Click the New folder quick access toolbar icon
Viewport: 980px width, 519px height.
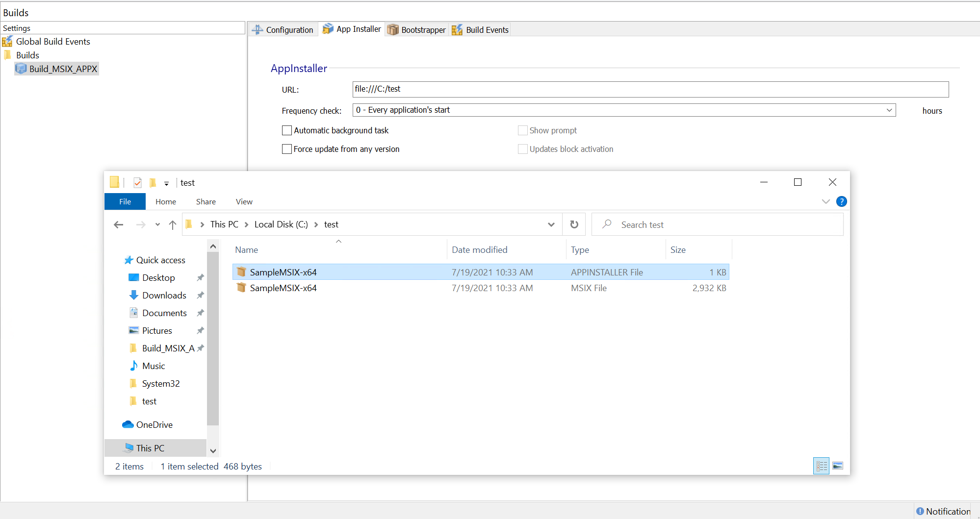pos(153,183)
